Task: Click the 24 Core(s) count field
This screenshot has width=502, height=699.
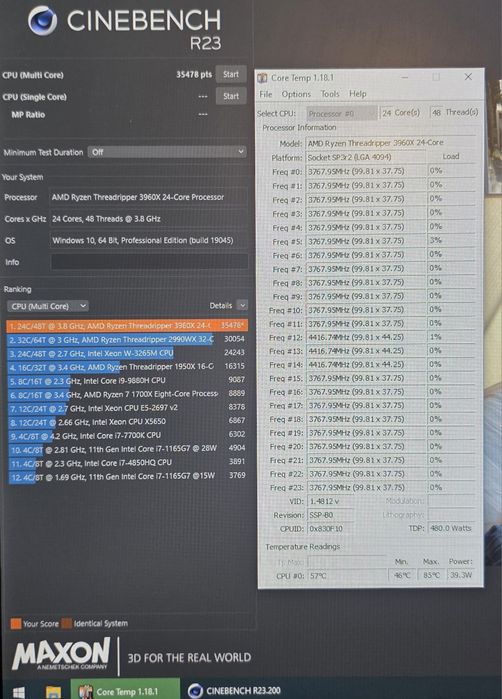Action: (401, 113)
